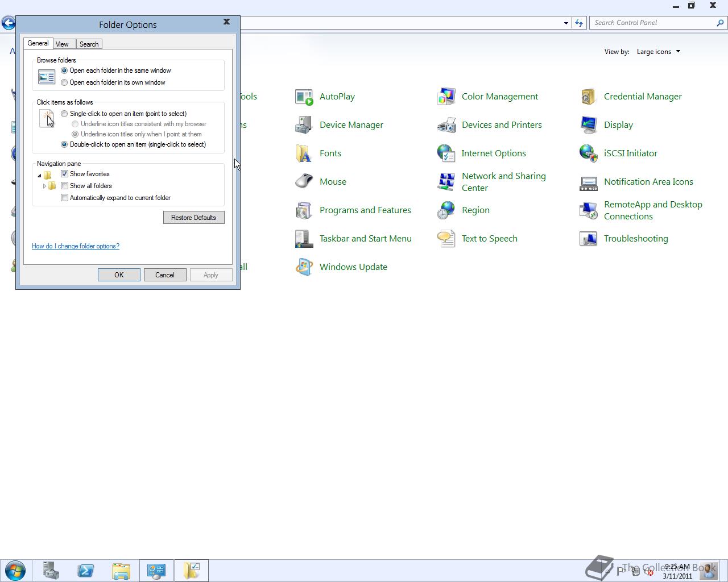
Task: Open Devices and Printers icon
Action: pyautogui.click(x=446, y=125)
